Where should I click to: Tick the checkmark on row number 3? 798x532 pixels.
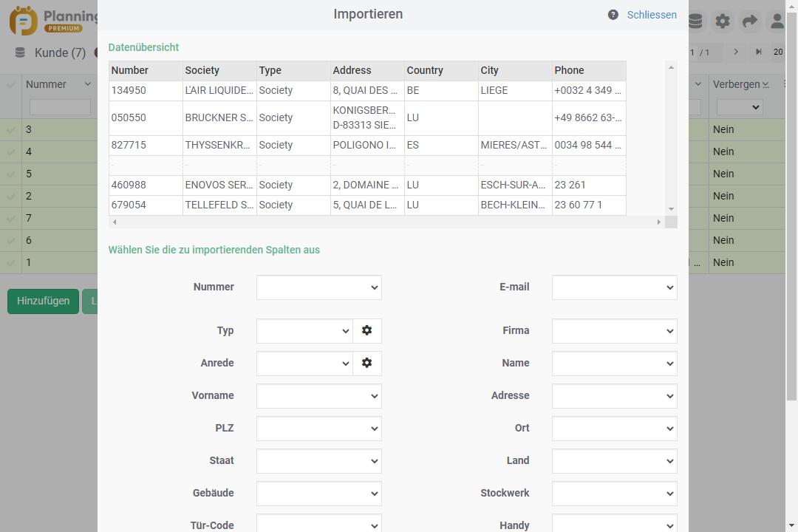tap(11, 130)
